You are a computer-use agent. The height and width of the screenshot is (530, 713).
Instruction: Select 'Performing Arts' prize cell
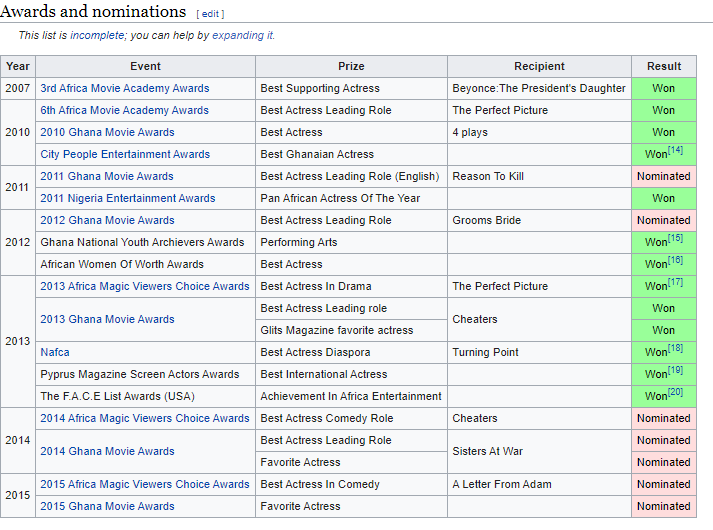click(x=351, y=242)
